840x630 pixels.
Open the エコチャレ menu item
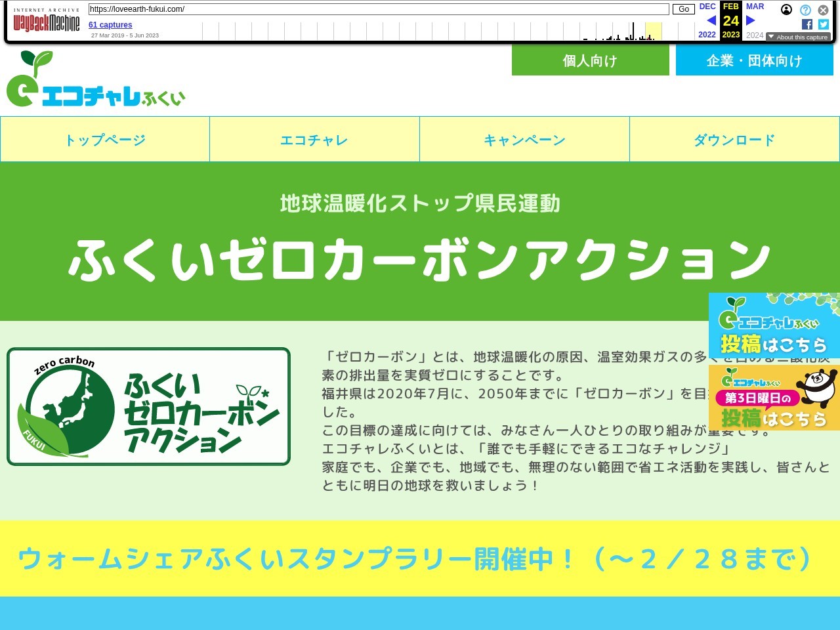point(314,140)
